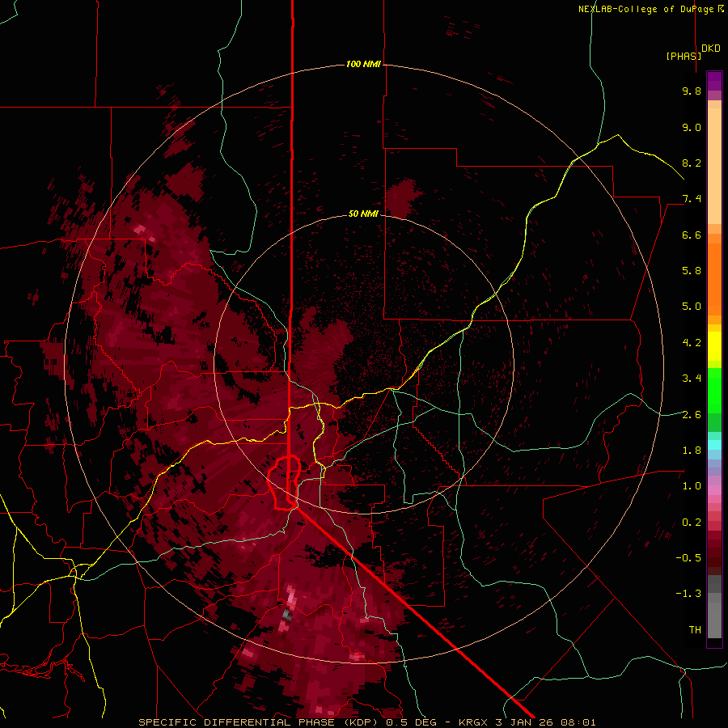Click the 6.6 scale value

692,235
